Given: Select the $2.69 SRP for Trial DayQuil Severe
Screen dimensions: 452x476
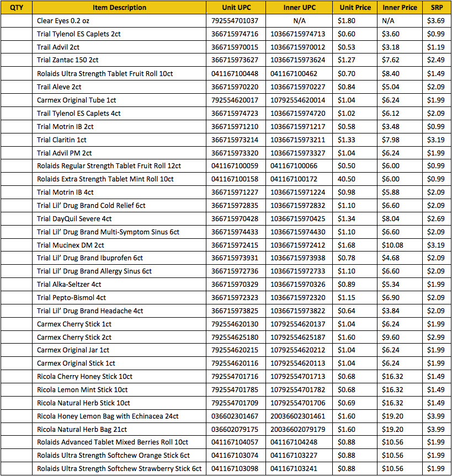Looking at the screenshot, I should 436,219.
